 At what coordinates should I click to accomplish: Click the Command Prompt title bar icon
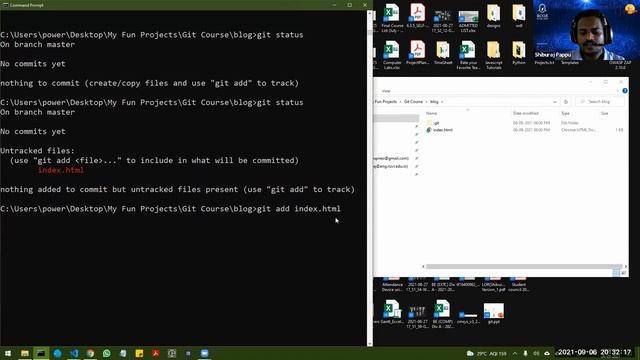tap(5, 5)
